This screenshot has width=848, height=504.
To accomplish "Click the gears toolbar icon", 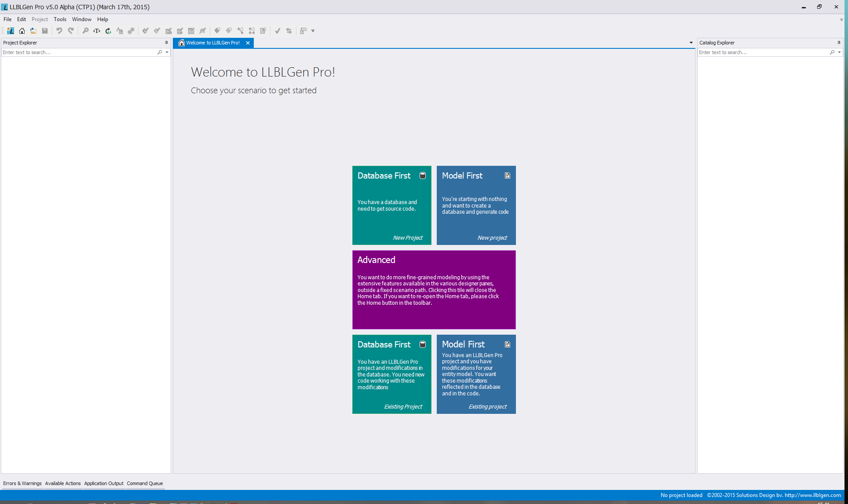I will click(x=131, y=31).
